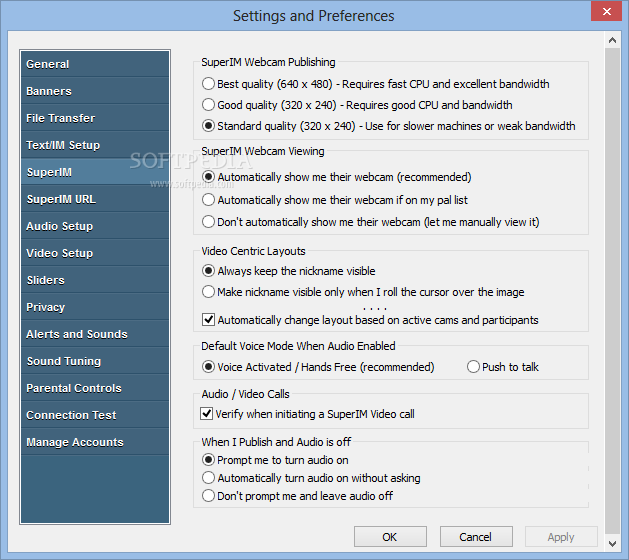Click the scrollbar up arrow
This screenshot has height=560, width=629.
coord(612,40)
